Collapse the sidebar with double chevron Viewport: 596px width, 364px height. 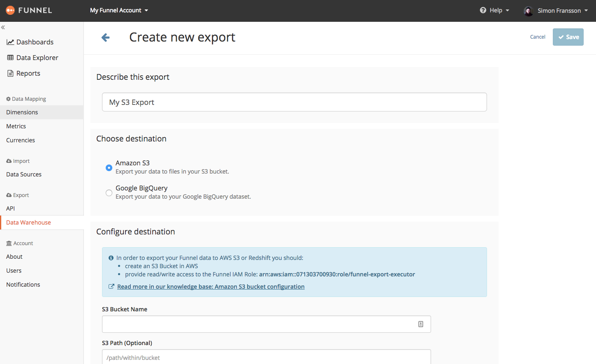(3, 28)
